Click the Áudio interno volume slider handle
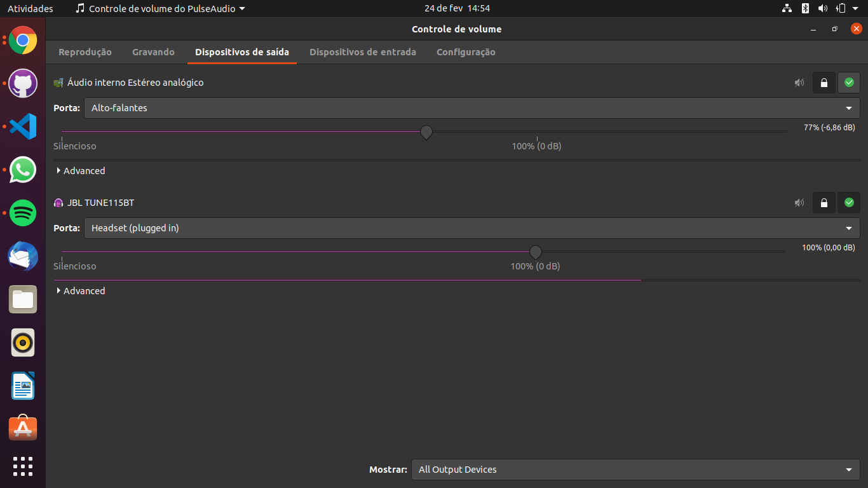The height and width of the screenshot is (488, 868). click(426, 132)
